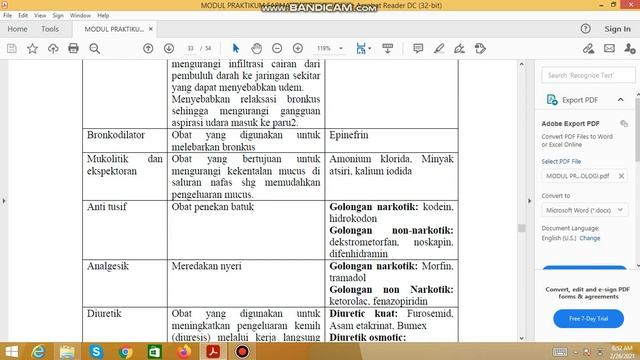Viewport: 640px width, 360px height.
Task: Click the copy icon beside Adobe Export PDF
Action: click(x=624, y=123)
